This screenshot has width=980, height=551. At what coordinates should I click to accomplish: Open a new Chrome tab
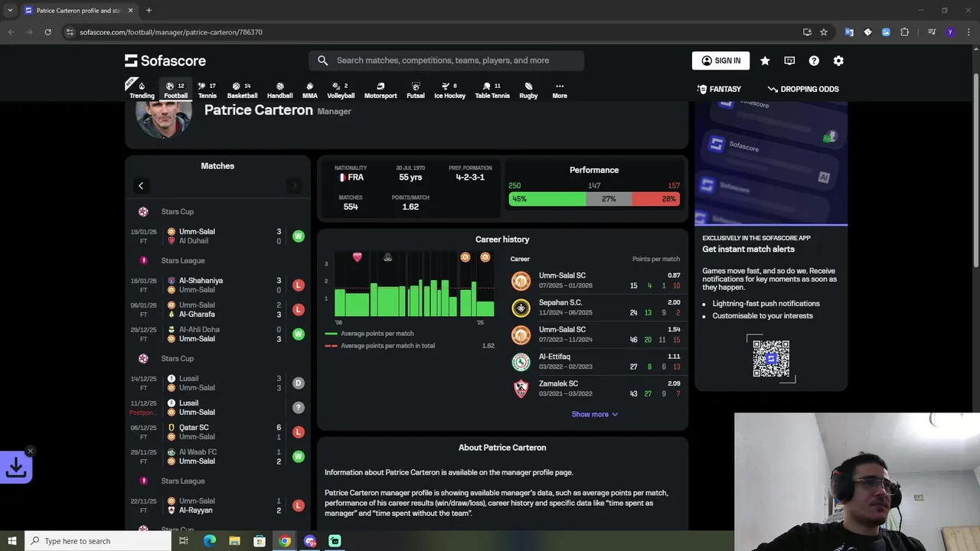click(x=149, y=11)
